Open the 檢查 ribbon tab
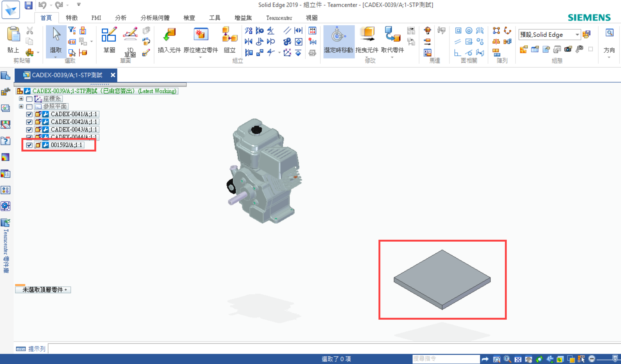The width and height of the screenshot is (621, 364). (189, 18)
